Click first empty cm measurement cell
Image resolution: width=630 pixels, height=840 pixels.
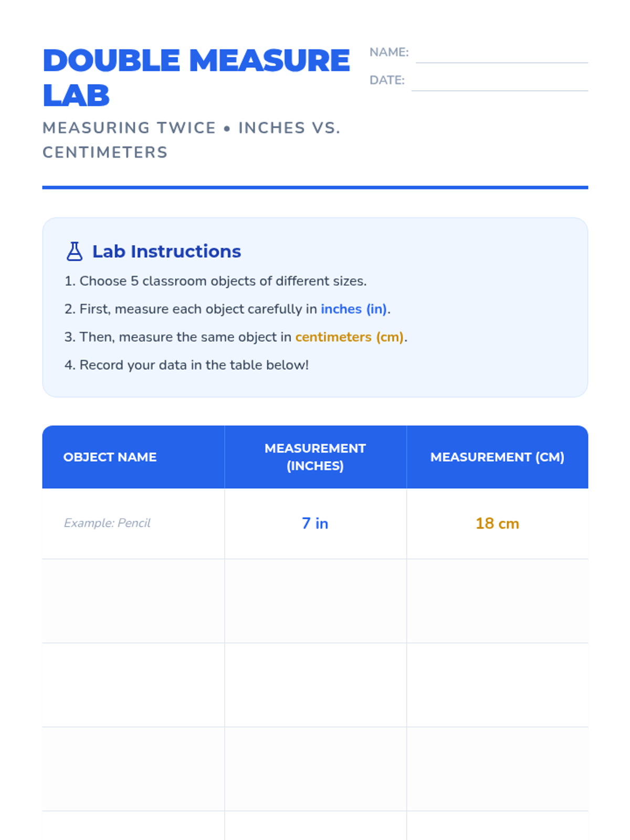click(x=497, y=601)
